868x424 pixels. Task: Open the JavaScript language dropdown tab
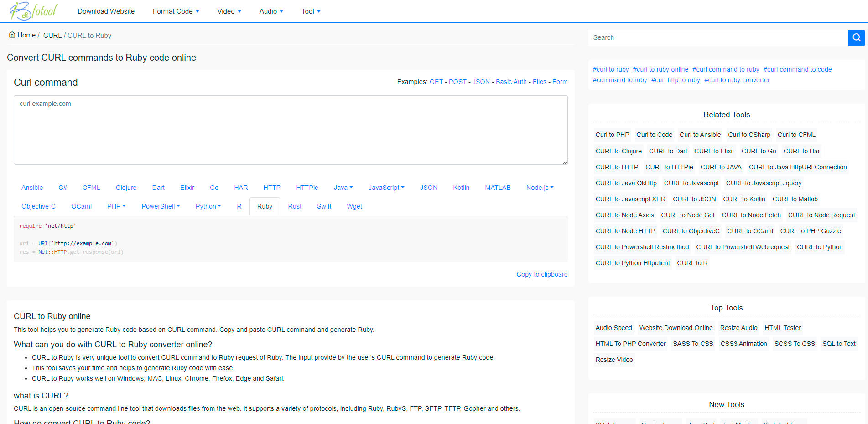(x=386, y=188)
